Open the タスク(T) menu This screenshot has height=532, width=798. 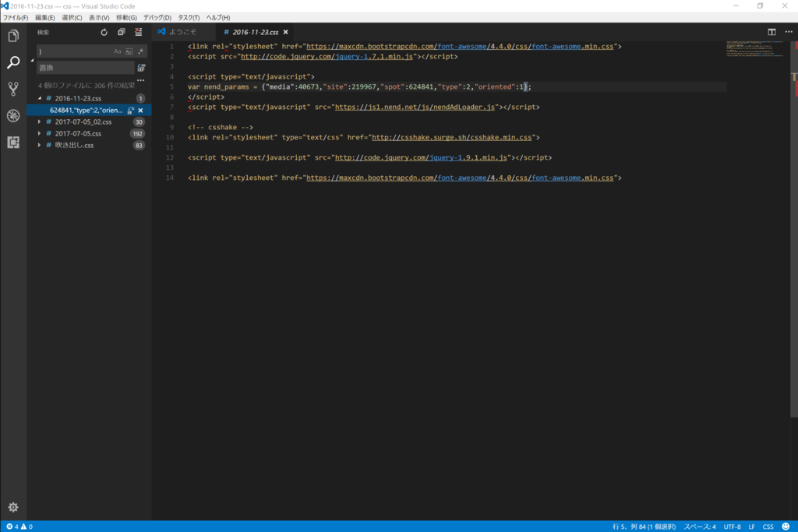(189, 17)
